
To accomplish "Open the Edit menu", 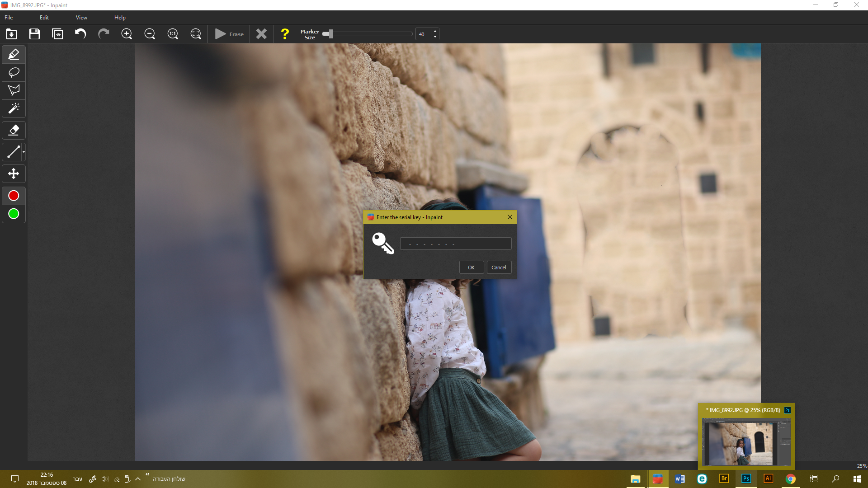I will (44, 18).
